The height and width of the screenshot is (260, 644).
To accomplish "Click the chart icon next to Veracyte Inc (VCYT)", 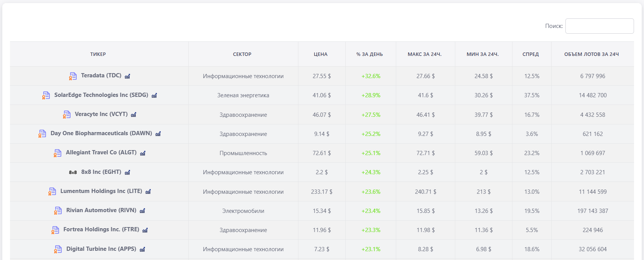I will [133, 114].
